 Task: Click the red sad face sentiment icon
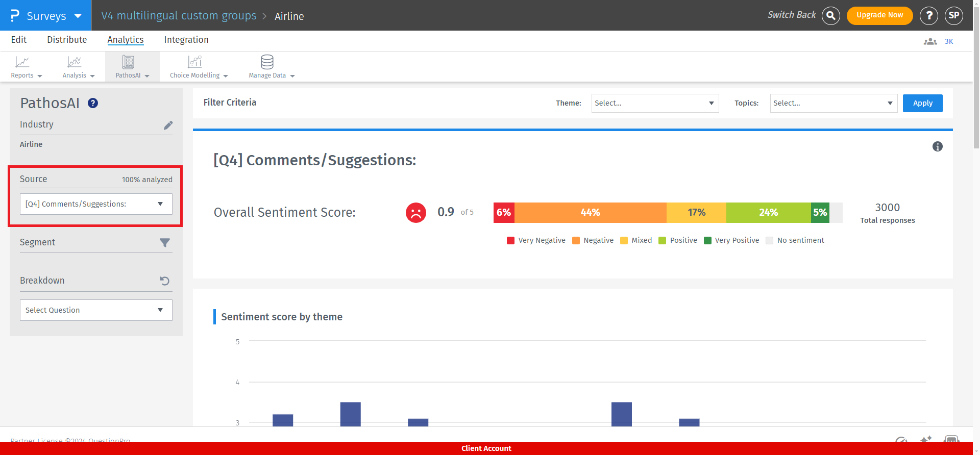(416, 212)
